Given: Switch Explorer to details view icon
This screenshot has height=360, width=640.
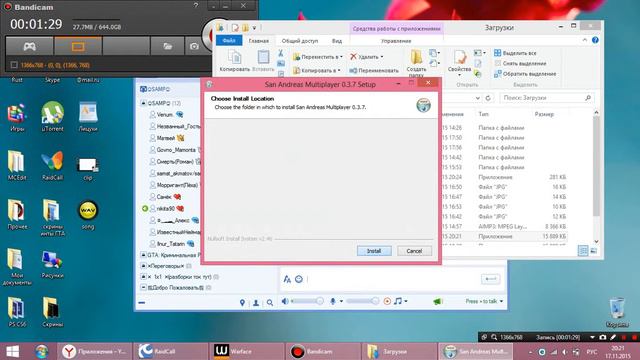Looking at the screenshot, I should pos(583,251).
